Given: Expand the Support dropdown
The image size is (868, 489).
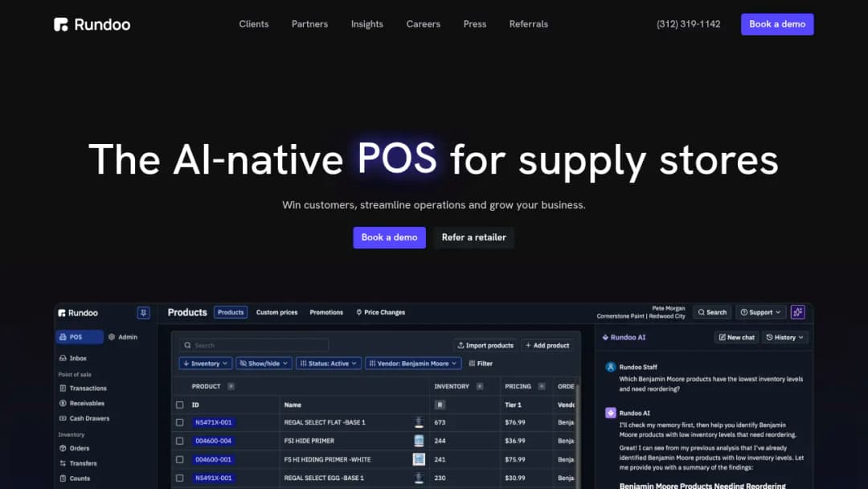Looking at the screenshot, I should (x=760, y=312).
